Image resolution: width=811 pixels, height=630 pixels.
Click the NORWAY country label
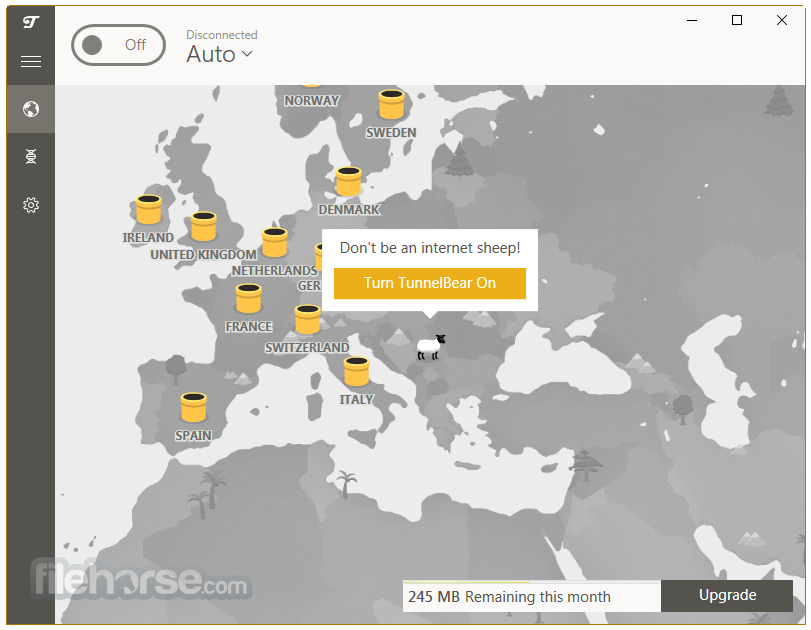pyautogui.click(x=311, y=100)
